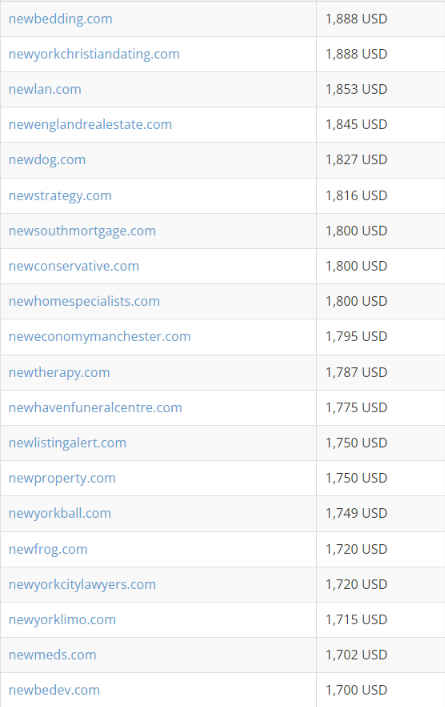Select newlistingalert.com domain link
Viewport: 445px width, 707px height.
(x=68, y=443)
